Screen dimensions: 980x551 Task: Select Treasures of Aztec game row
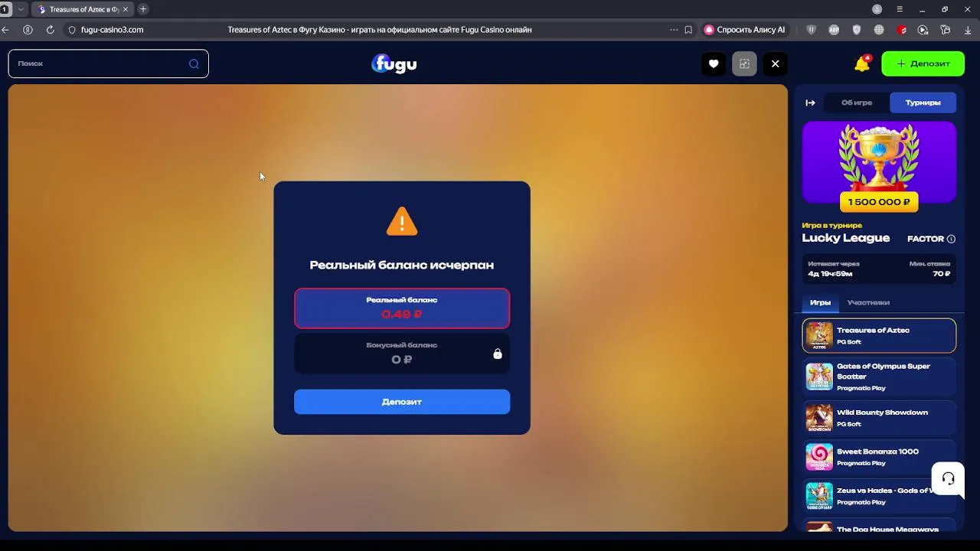tap(879, 336)
